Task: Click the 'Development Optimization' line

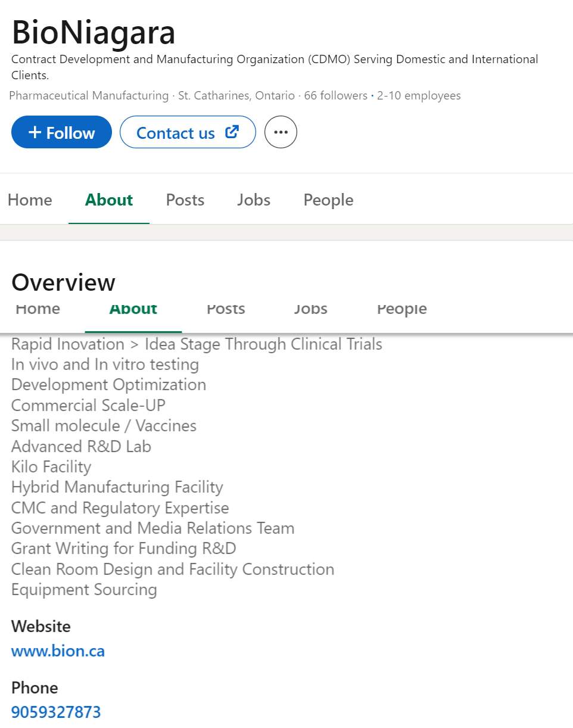Action: (x=108, y=385)
